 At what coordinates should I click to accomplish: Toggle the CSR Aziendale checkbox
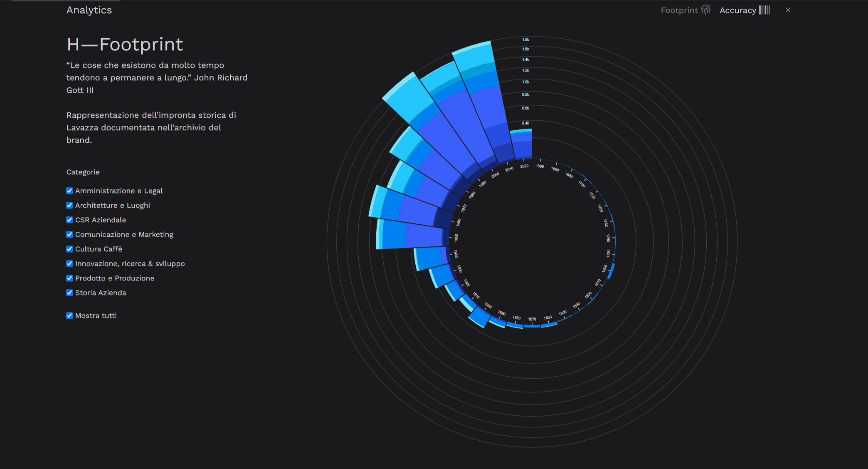point(69,220)
